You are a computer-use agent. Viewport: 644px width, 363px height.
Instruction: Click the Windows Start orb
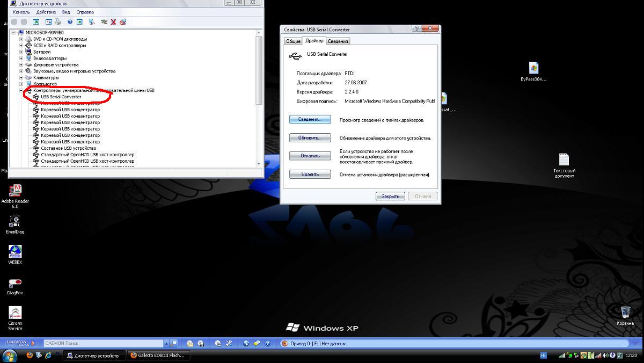[x=10, y=355]
